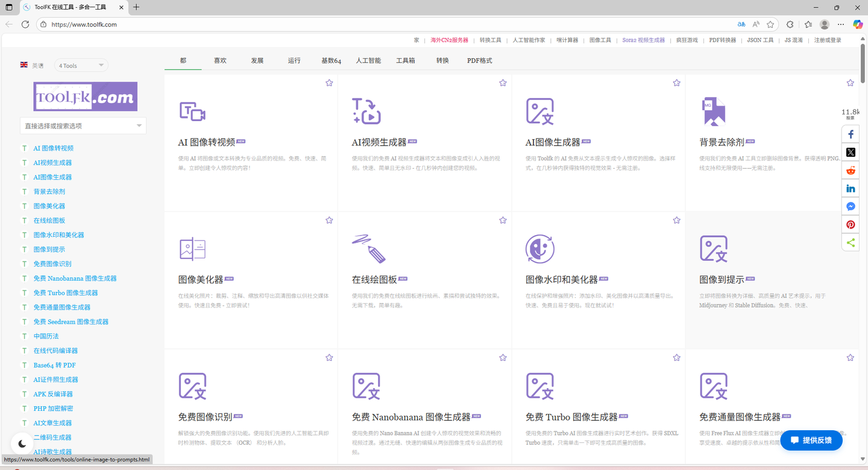Open the green ShareThis share icon
This screenshot has height=470, width=868.
[851, 243]
